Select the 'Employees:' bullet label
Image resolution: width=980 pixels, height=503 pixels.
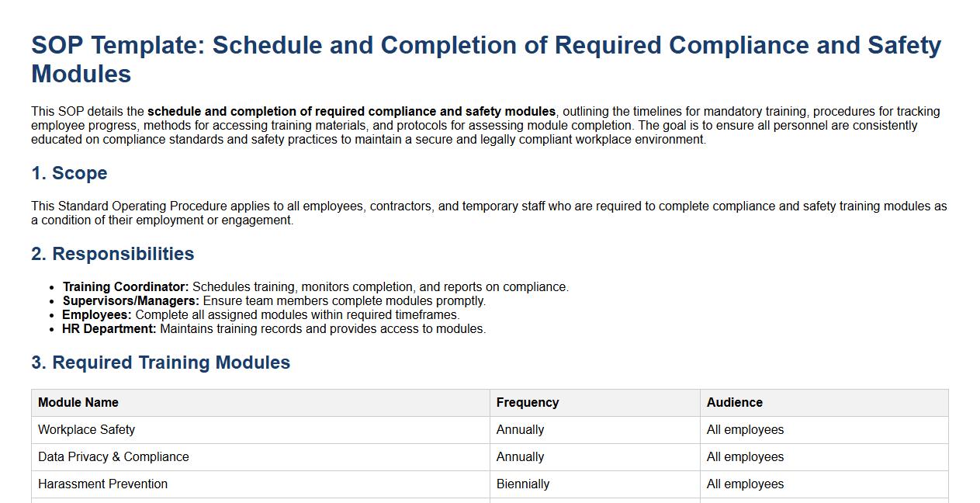click(x=97, y=315)
